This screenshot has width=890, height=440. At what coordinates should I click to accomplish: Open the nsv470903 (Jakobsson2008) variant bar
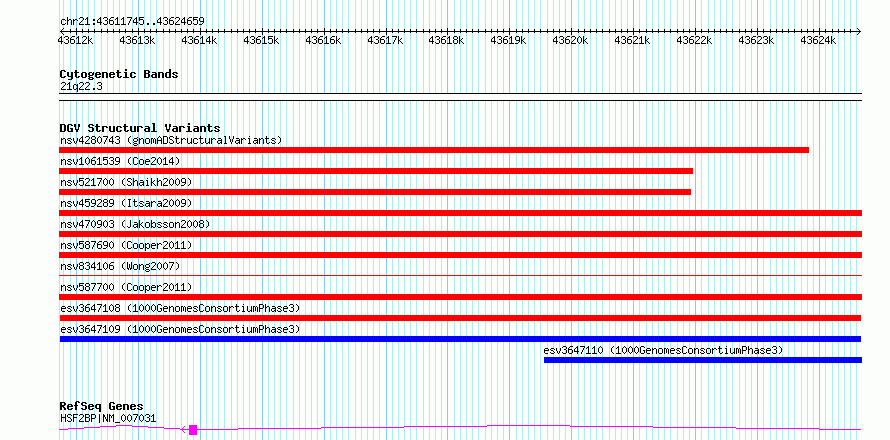pos(461,234)
